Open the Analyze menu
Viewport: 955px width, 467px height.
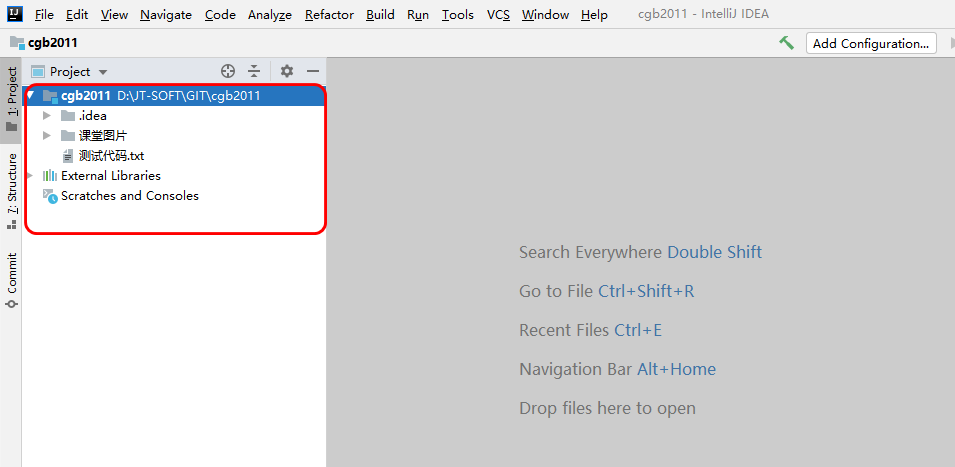coord(270,15)
